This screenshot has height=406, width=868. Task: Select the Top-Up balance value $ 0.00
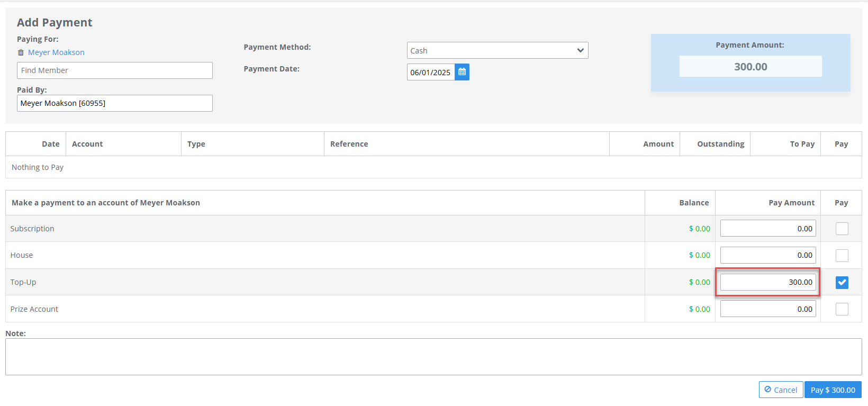pyautogui.click(x=700, y=282)
